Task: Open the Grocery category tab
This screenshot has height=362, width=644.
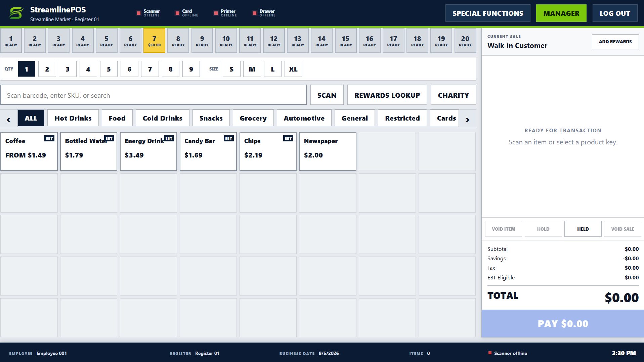Action: click(x=253, y=118)
